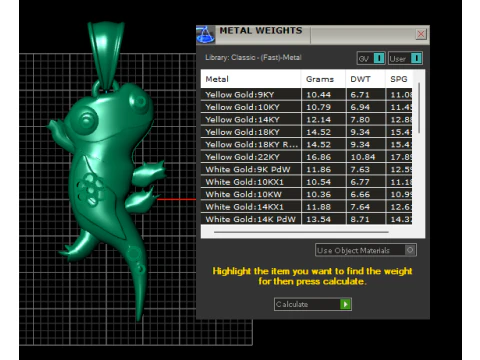Viewport: 480px width, 360px height.
Task: Click the 10.79 grams value
Action: click(x=318, y=107)
